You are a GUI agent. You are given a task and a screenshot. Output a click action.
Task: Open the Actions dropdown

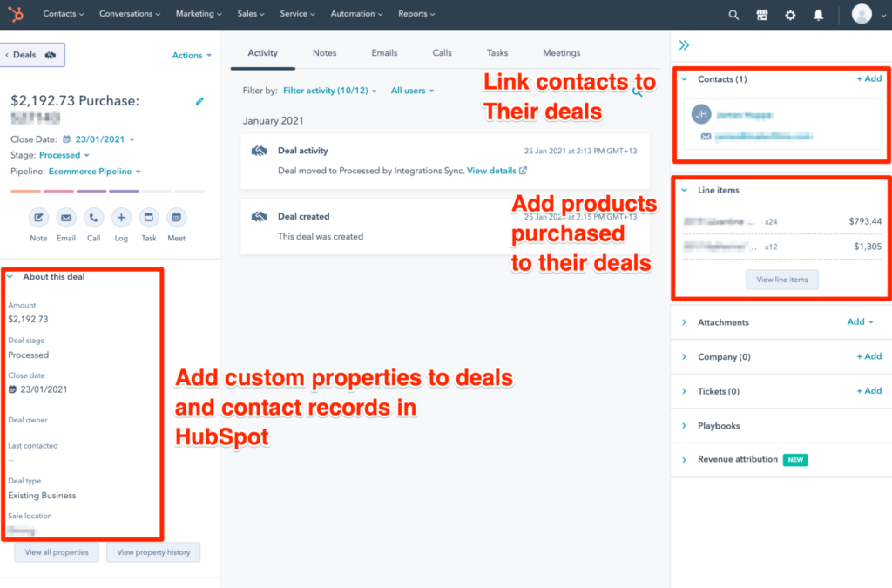[192, 55]
